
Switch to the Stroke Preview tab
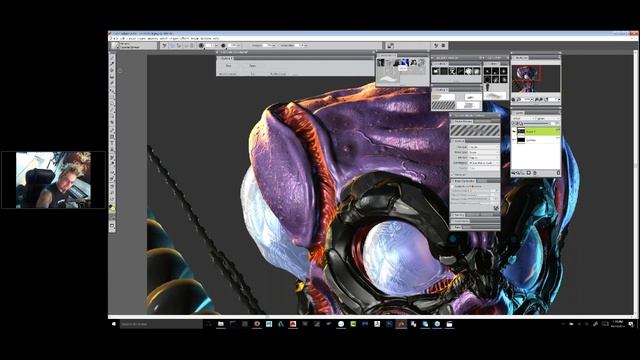click(463, 121)
